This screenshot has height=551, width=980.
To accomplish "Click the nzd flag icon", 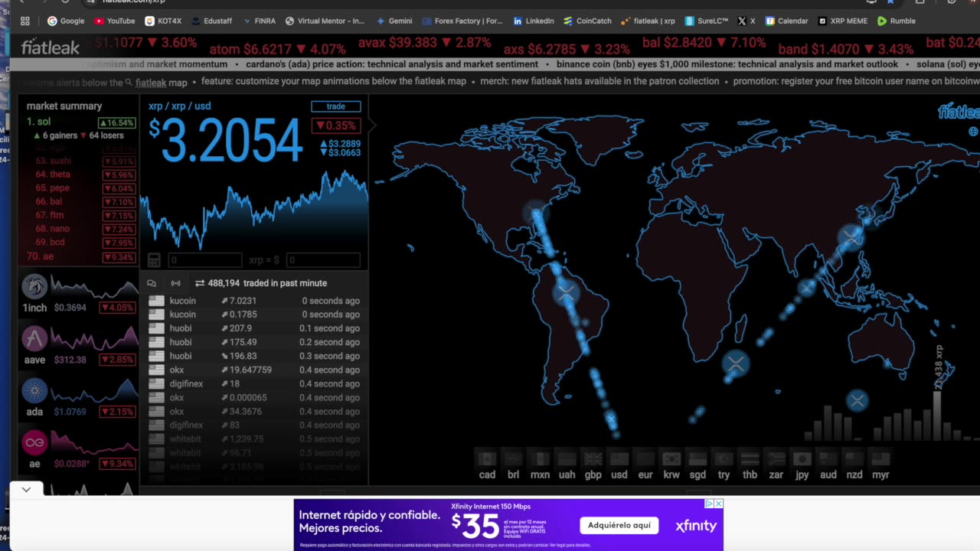I will [854, 459].
